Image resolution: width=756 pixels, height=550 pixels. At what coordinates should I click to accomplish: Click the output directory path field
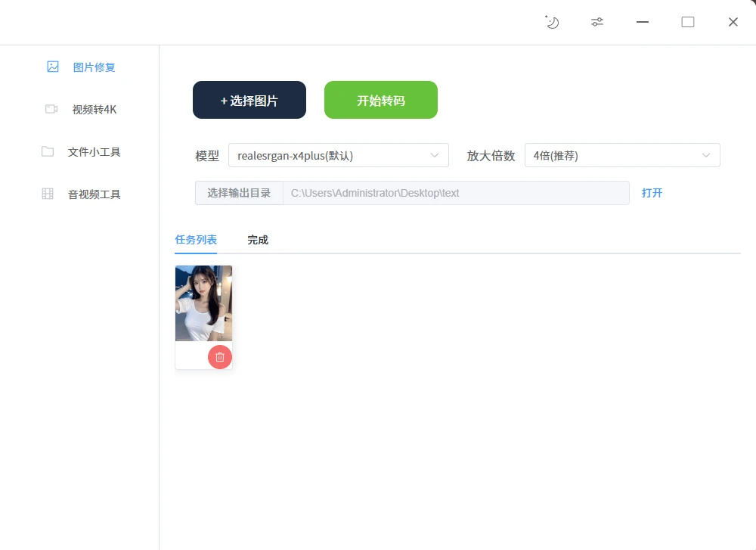(x=454, y=193)
